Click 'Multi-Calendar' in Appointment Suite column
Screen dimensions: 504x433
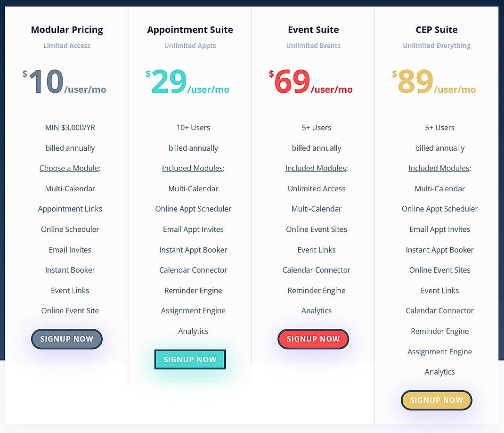click(x=193, y=188)
